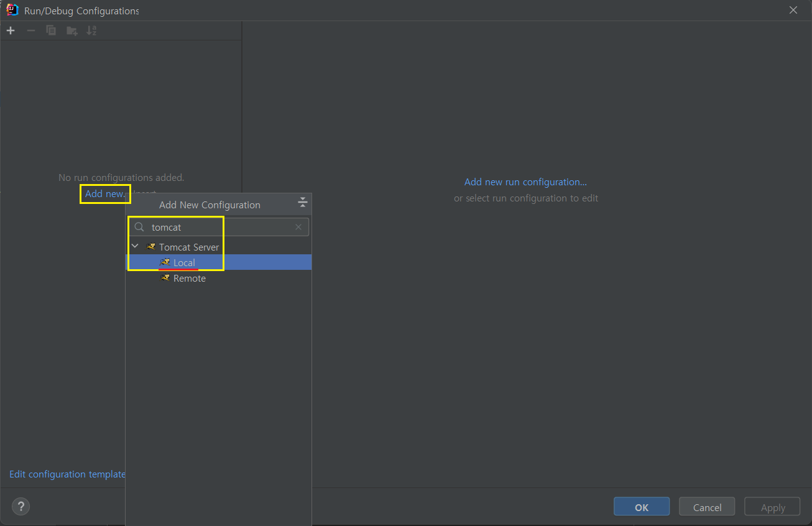The height and width of the screenshot is (526, 812).
Task: Select the Tomcat Server group row
Action: click(218, 247)
